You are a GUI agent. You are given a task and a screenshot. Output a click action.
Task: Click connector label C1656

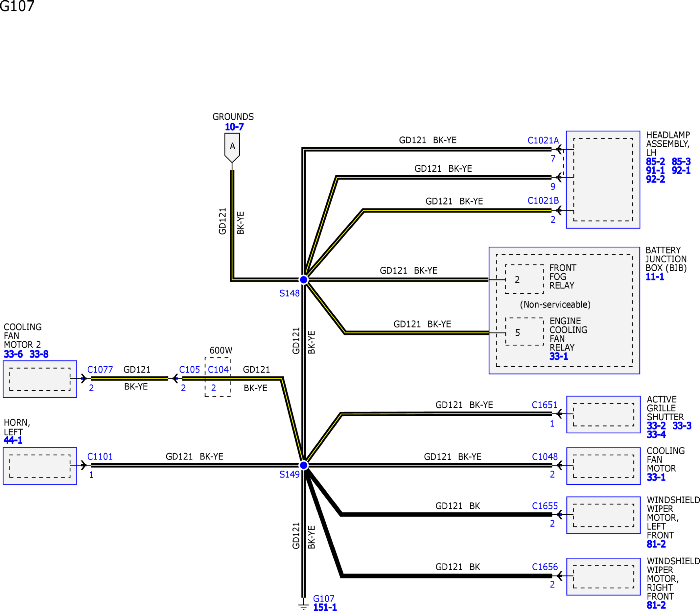[545, 567]
